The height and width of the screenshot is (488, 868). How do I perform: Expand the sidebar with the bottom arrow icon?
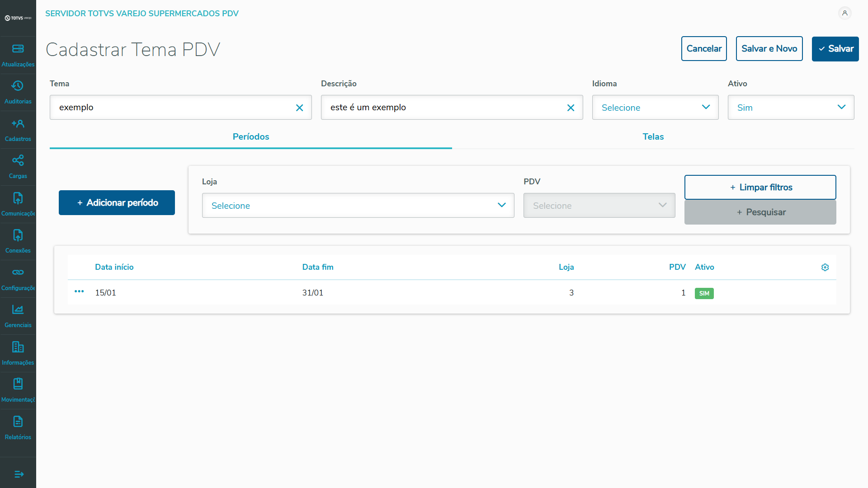[x=19, y=474]
